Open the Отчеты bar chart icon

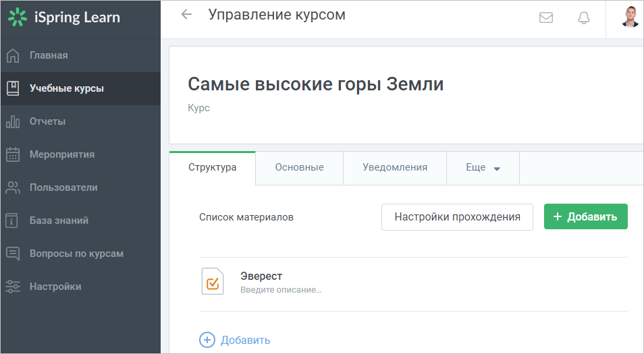13,121
